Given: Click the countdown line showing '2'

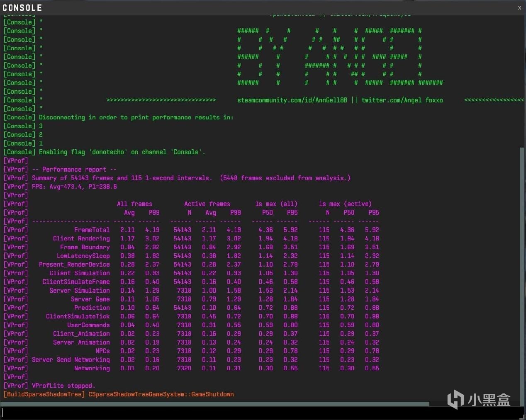Looking at the screenshot, I should coord(23,135).
